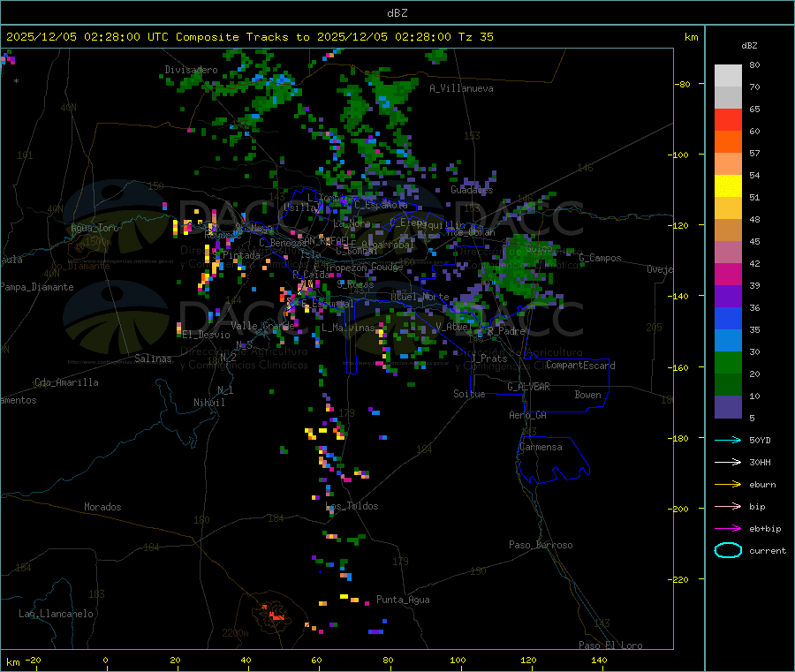Click the R_Padre map label
This screenshot has height=672, width=795.
click(506, 331)
